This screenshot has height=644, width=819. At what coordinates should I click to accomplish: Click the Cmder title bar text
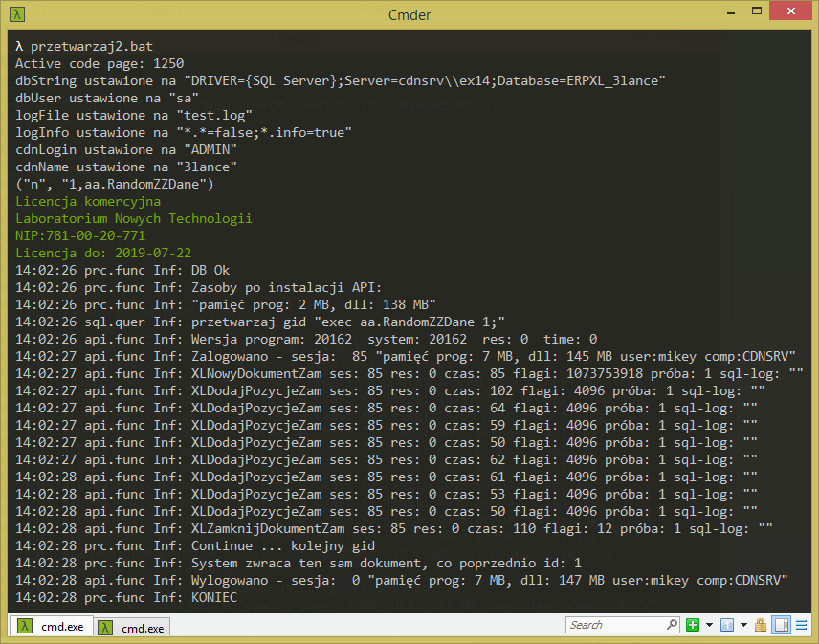tap(409, 14)
